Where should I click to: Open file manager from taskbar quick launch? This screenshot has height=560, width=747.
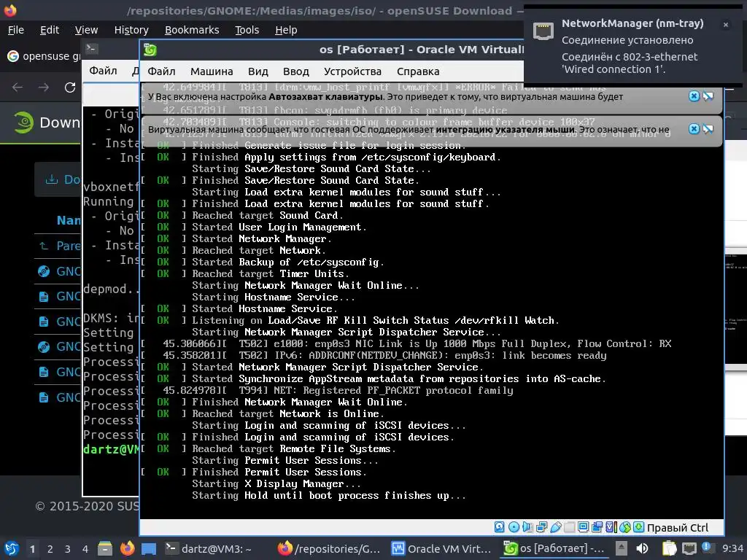tap(105, 548)
